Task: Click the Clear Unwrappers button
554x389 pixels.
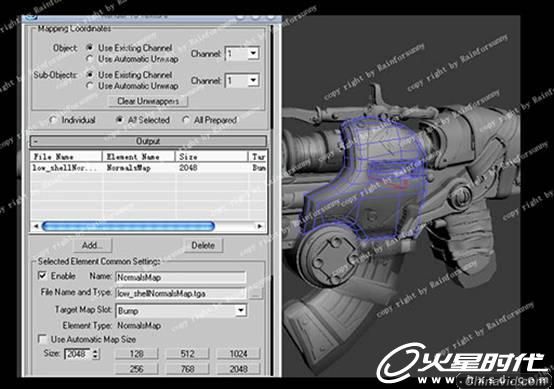Action: (x=148, y=101)
